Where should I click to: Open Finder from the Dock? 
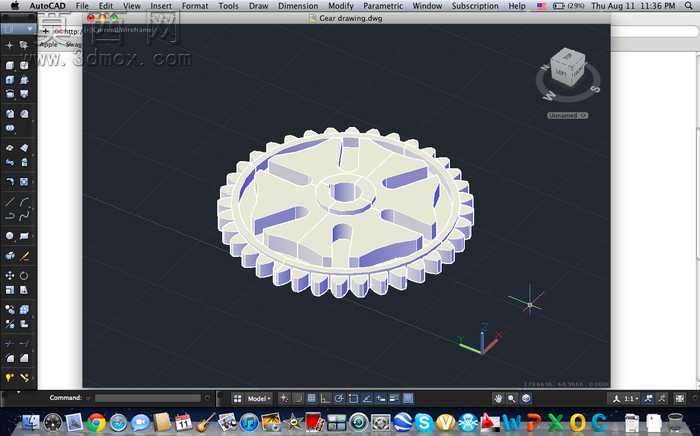(30, 422)
